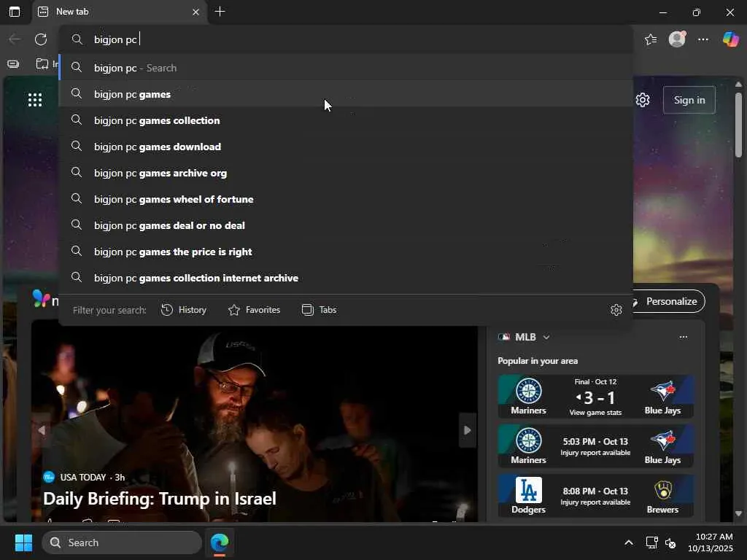
Task: Open the tab actions menu icon
Action: (x=15, y=12)
